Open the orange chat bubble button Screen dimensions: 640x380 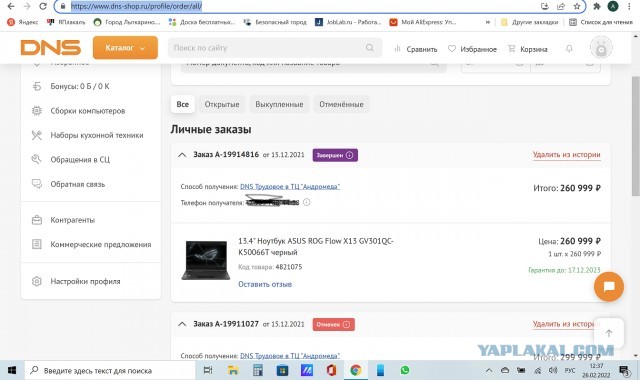(609, 287)
